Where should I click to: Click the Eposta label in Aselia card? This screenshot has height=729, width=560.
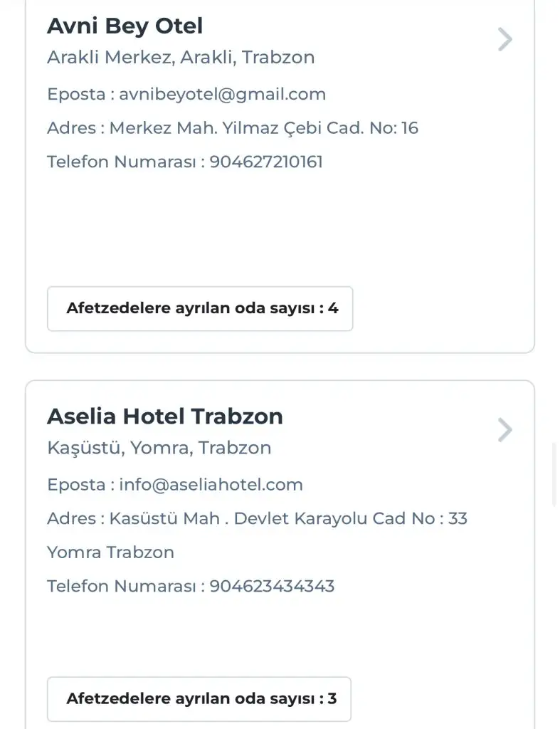[x=75, y=485]
